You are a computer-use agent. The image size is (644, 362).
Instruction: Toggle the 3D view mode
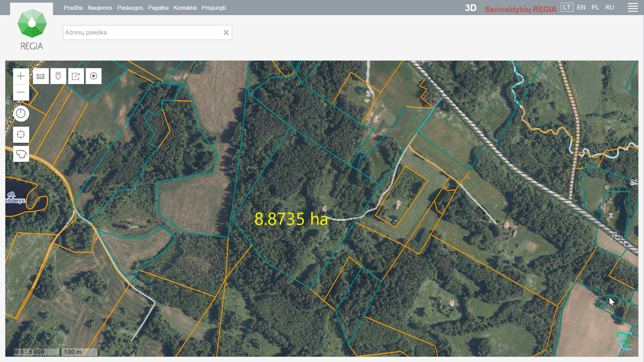point(471,8)
